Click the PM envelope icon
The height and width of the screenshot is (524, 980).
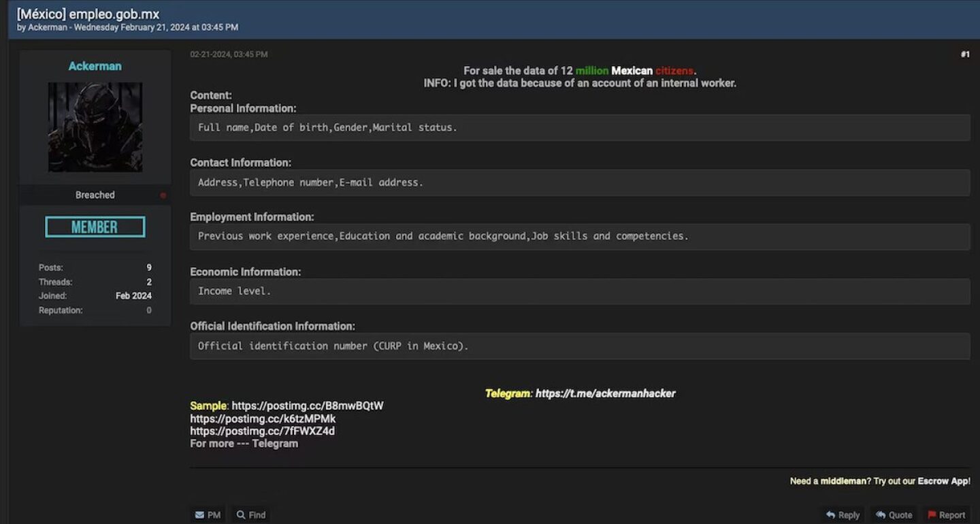pos(199,514)
